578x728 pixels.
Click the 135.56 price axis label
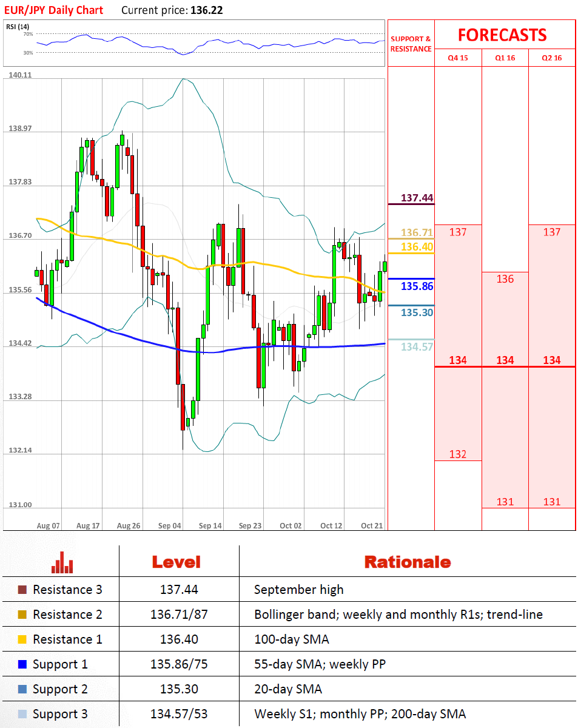click(20, 289)
